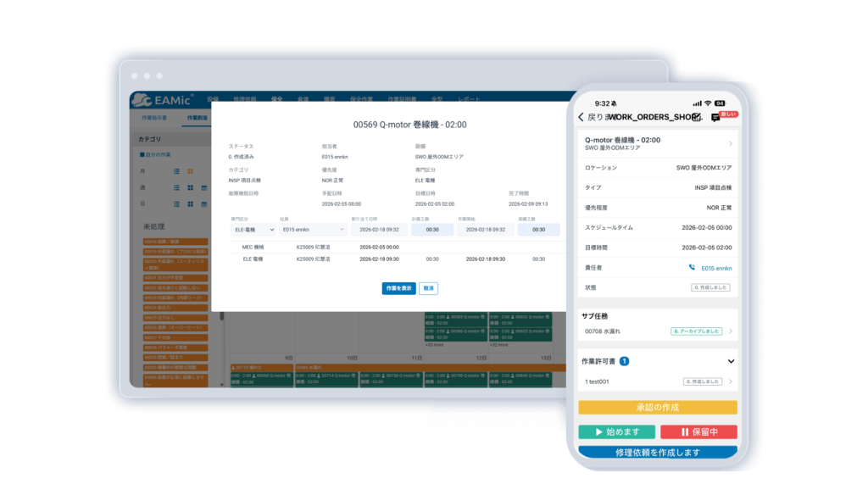Open the 00708 水漏れ subtask row
This screenshot has height=484, width=868.
coord(658,331)
